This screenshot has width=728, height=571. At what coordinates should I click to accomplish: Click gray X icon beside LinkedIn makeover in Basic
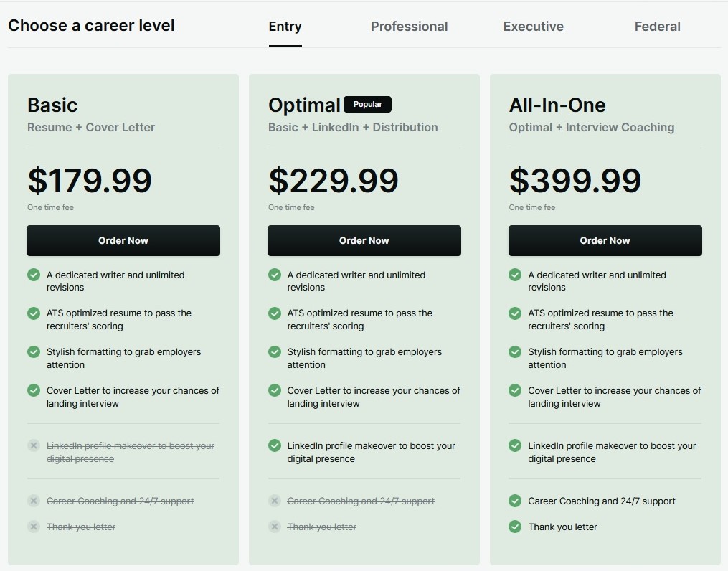point(34,445)
